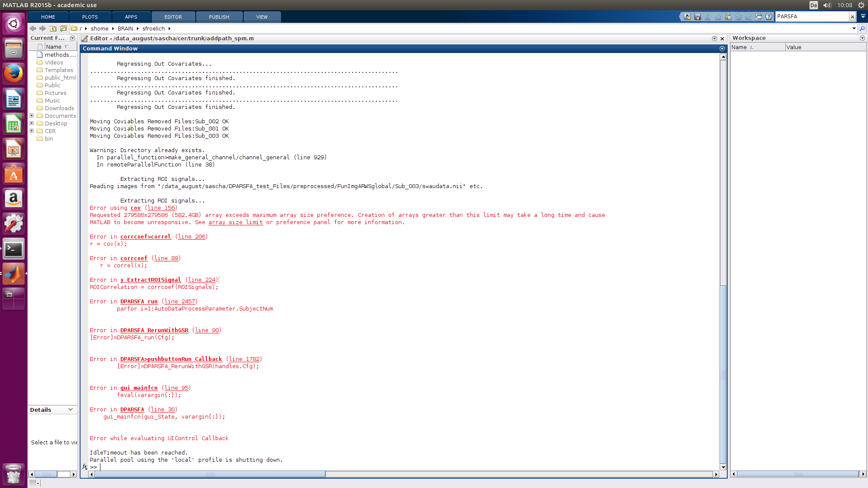Go back with the folder Back arrow
This screenshot has width=868, height=488.
(x=33, y=28)
